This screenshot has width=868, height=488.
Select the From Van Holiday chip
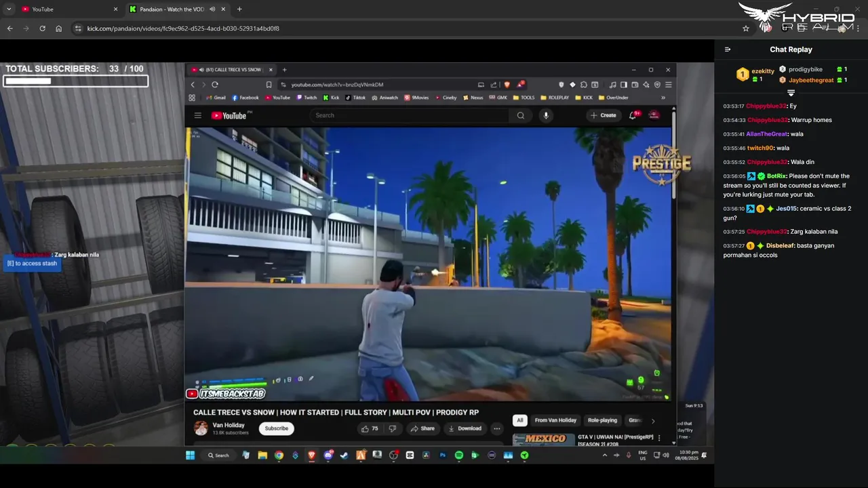555,420
